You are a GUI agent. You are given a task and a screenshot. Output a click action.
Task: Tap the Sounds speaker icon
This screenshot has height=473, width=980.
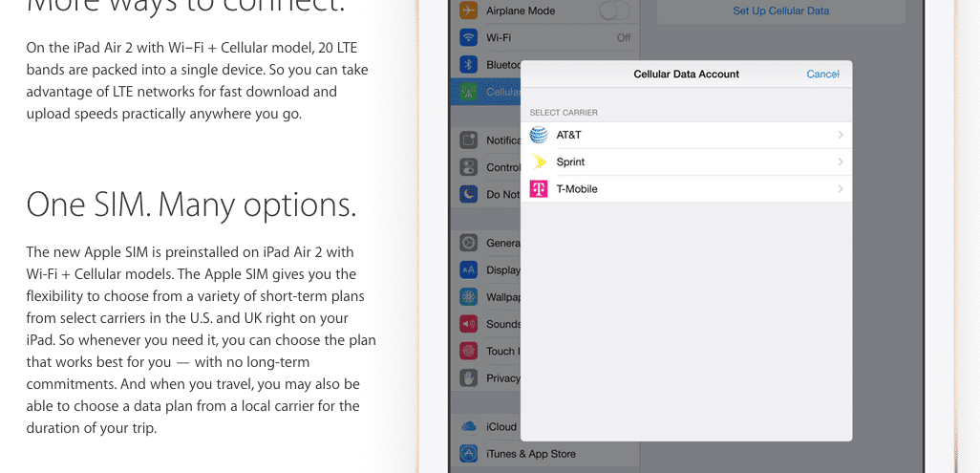click(x=469, y=324)
